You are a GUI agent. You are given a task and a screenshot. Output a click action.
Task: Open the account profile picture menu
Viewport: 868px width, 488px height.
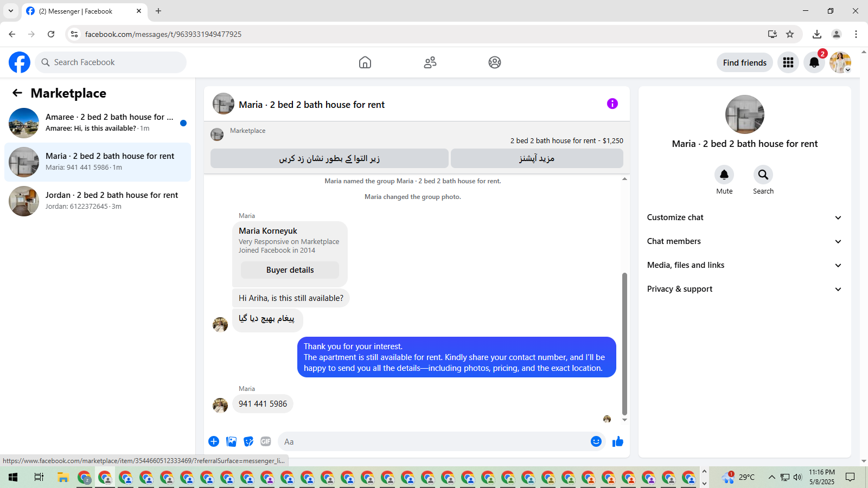coord(840,62)
